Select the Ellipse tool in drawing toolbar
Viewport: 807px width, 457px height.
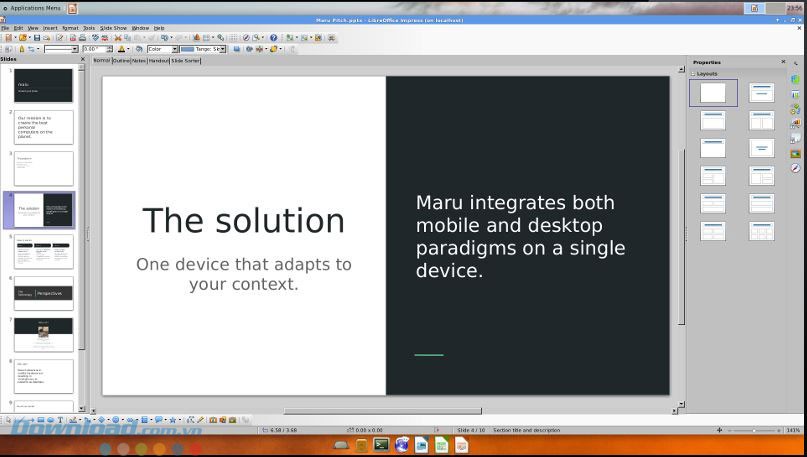(x=50, y=420)
